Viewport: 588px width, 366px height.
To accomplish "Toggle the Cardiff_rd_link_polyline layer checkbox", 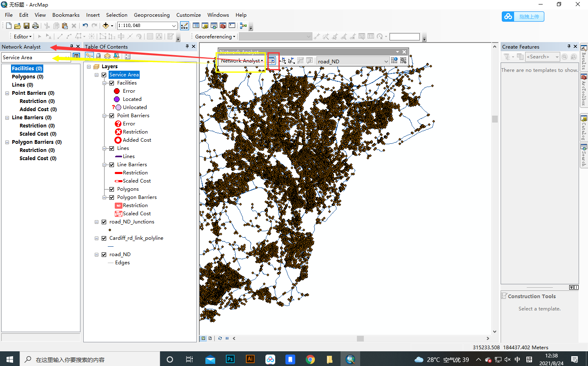I will click(104, 238).
